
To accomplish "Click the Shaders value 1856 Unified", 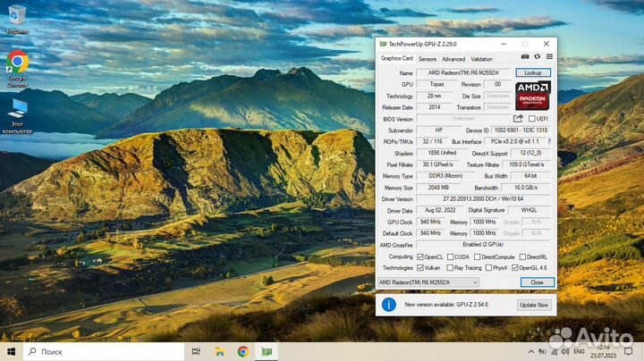I will click(x=442, y=153).
